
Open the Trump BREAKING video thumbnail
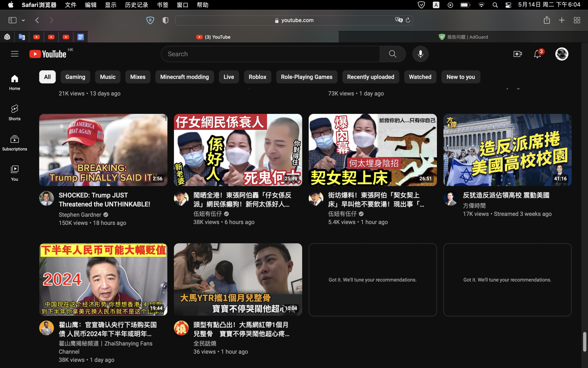coord(103,150)
